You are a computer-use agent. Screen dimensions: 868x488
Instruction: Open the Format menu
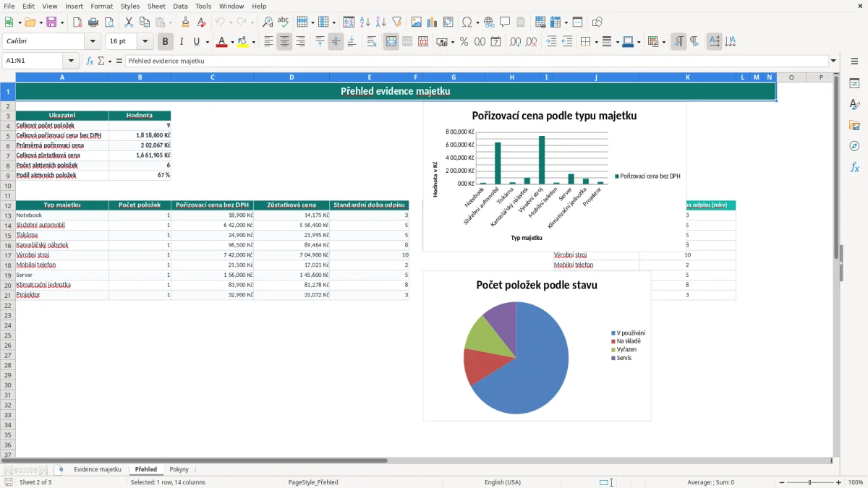tap(102, 6)
